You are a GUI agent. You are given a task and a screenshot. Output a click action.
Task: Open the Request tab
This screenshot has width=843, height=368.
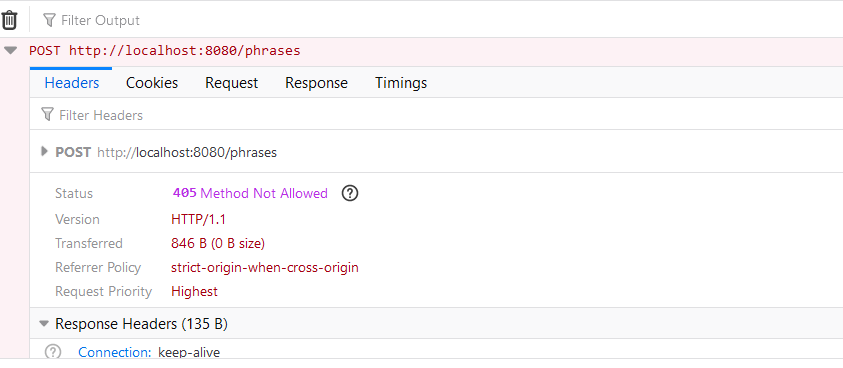(x=232, y=83)
